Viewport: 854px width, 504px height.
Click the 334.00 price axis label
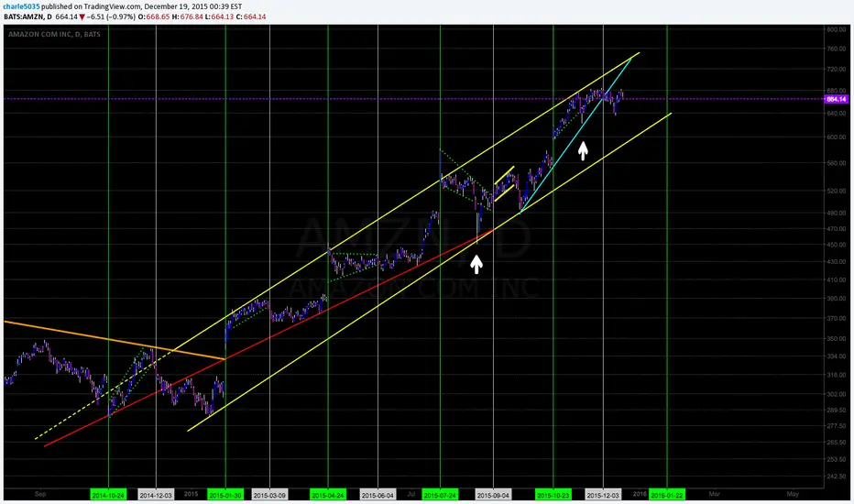836,356
